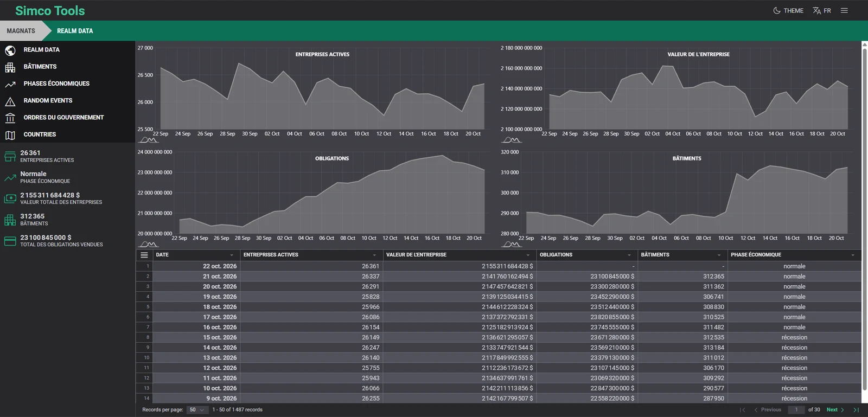Click the storefront icon beside 26 361 stat
The height and width of the screenshot is (417, 868).
click(10, 157)
